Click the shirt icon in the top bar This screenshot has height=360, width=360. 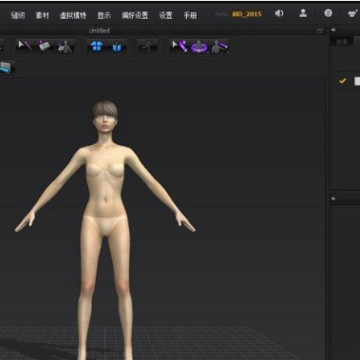352,14
